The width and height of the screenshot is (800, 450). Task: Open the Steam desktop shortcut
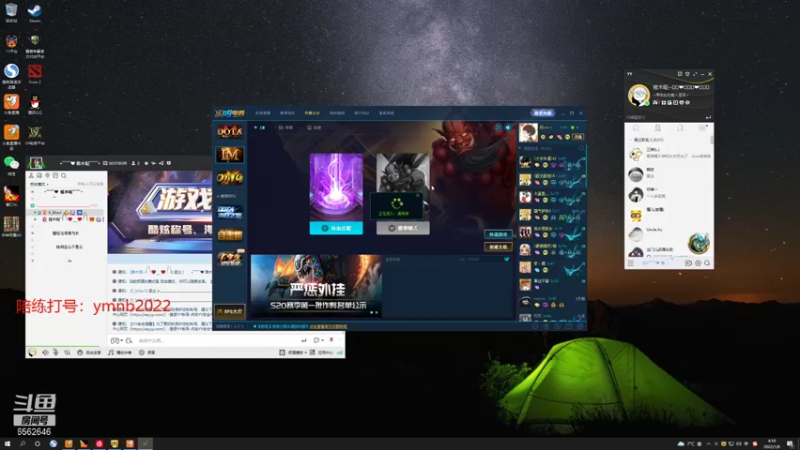pyautogui.click(x=34, y=12)
